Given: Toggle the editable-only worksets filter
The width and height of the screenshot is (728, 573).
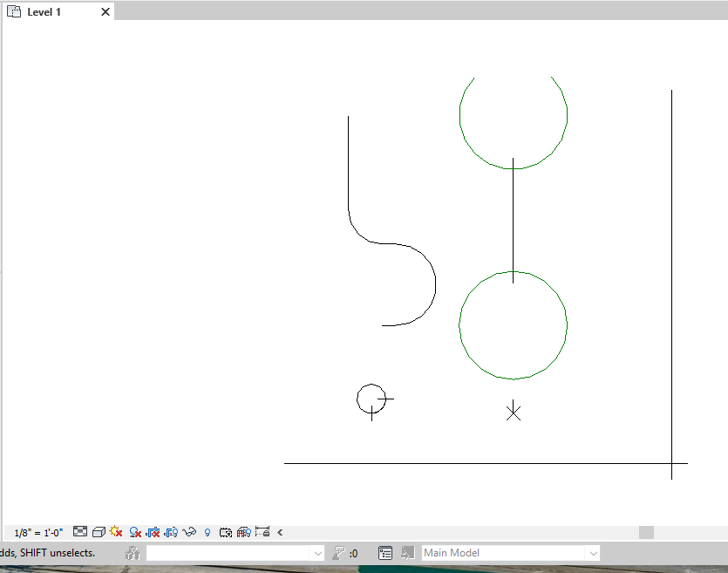Looking at the screenshot, I should coord(133,552).
